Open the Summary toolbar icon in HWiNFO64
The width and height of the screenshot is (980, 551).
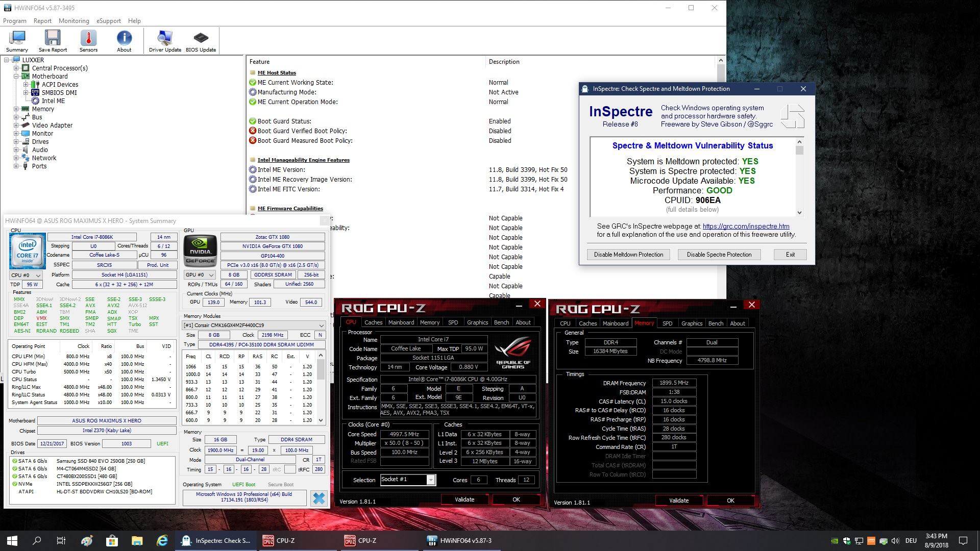pos(17,41)
